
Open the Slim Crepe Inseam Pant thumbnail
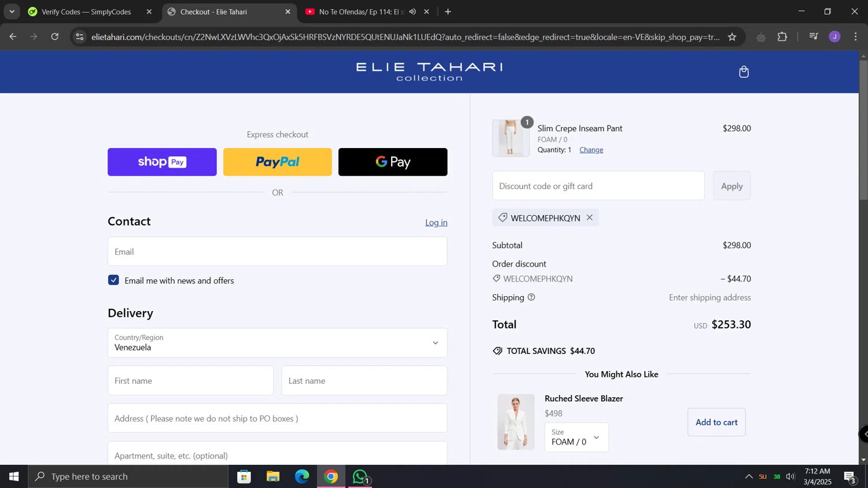(510, 138)
